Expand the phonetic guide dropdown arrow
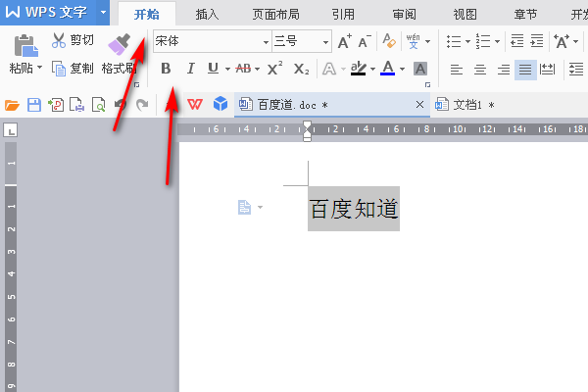588x392 pixels. click(x=428, y=41)
